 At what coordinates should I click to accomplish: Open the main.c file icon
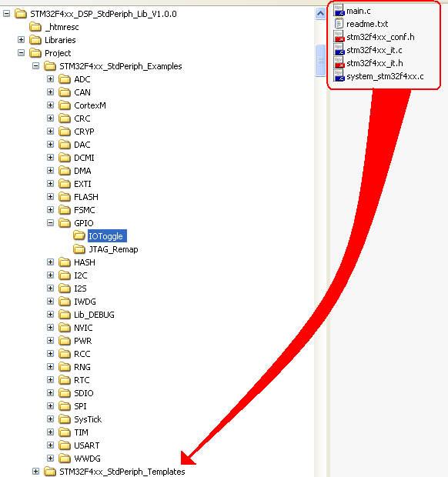pos(339,10)
